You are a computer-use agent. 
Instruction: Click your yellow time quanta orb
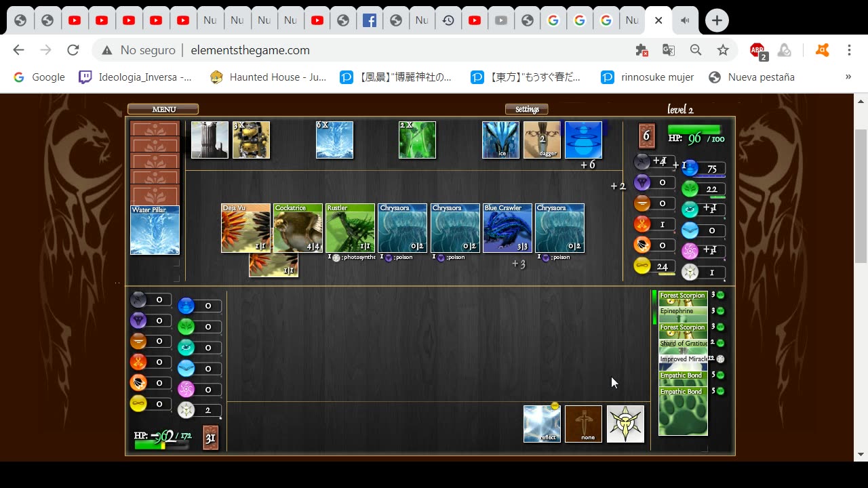[138, 403]
